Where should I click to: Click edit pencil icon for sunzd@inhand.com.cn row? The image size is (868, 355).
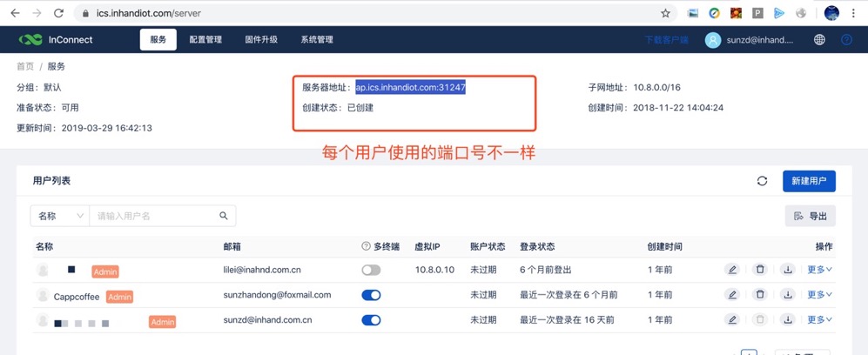click(x=732, y=320)
